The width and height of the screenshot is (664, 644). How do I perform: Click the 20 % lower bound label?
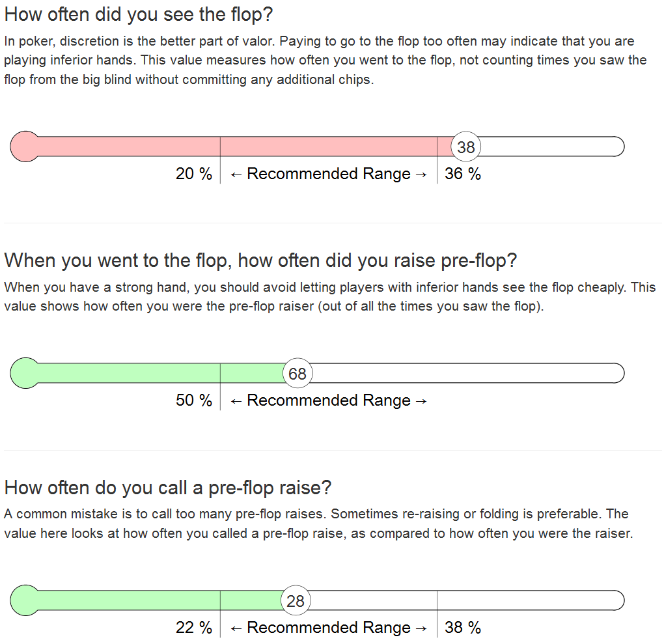pos(194,174)
